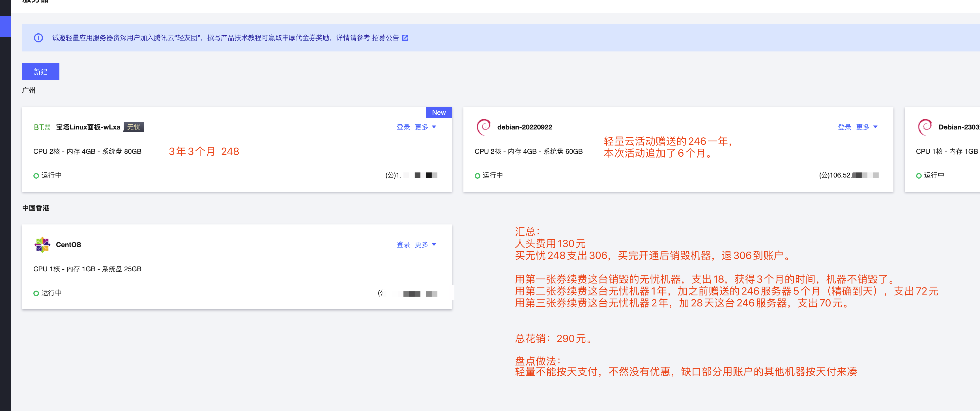The width and height of the screenshot is (980, 411).
Task: Open the debian-20220922 server name
Action: point(525,127)
